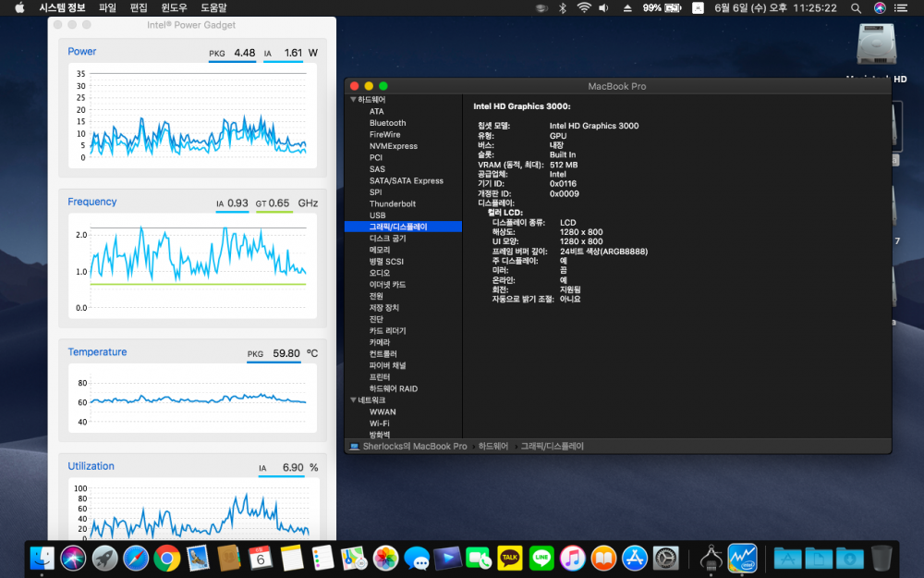The height and width of the screenshot is (578, 924).
Task: Click 하드웨어 in the bottom path bar
Action: click(493, 447)
